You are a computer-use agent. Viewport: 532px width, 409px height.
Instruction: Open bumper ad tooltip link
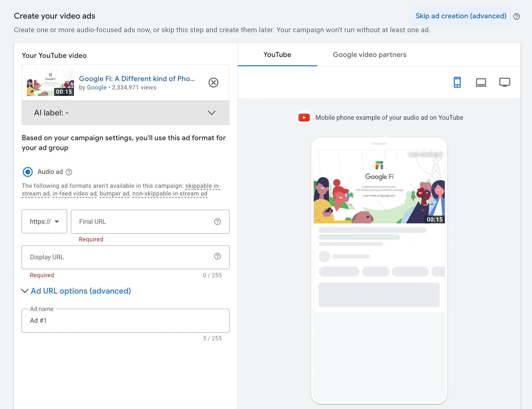click(x=114, y=194)
